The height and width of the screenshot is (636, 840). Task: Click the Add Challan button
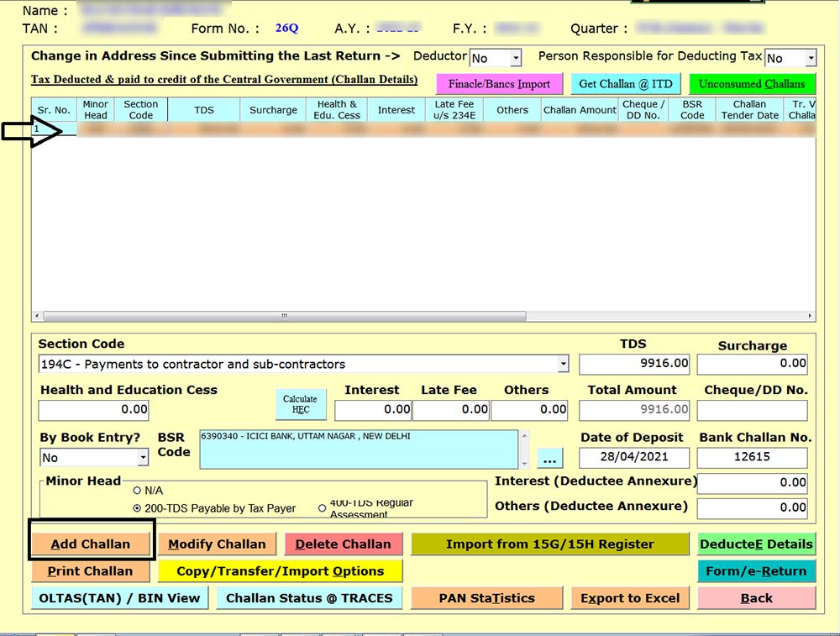coord(91,544)
